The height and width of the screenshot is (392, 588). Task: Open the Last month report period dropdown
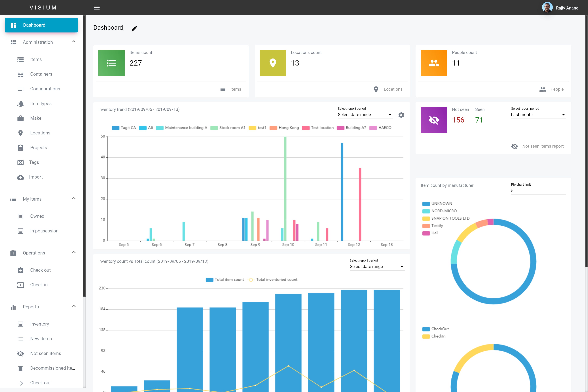tap(538, 115)
